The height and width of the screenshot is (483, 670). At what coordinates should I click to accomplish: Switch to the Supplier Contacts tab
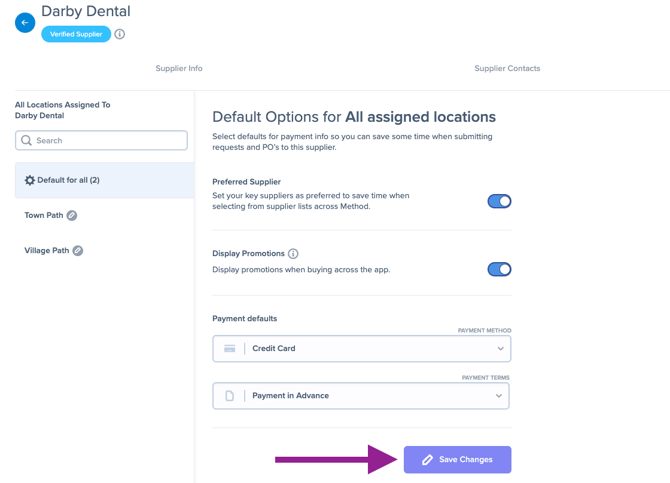[x=507, y=68]
